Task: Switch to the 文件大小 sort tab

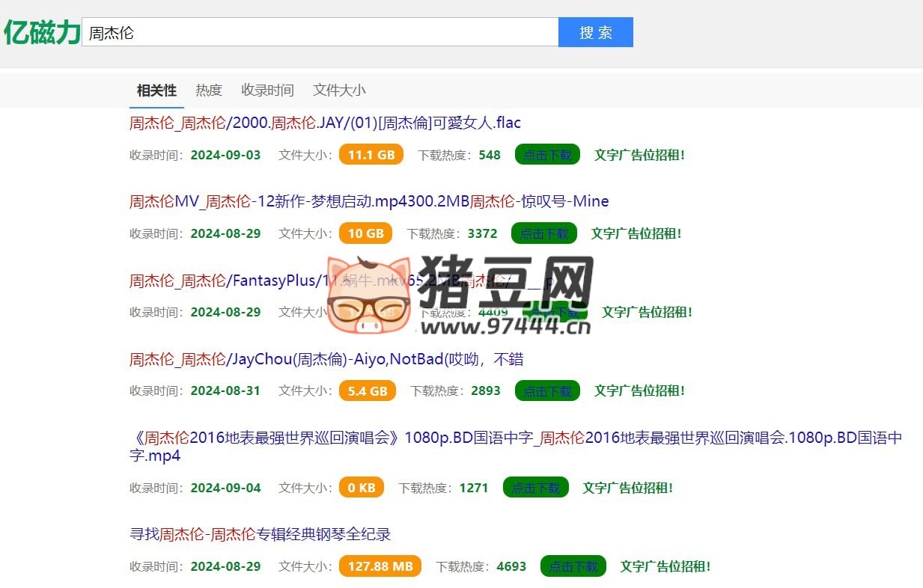Action: [338, 90]
